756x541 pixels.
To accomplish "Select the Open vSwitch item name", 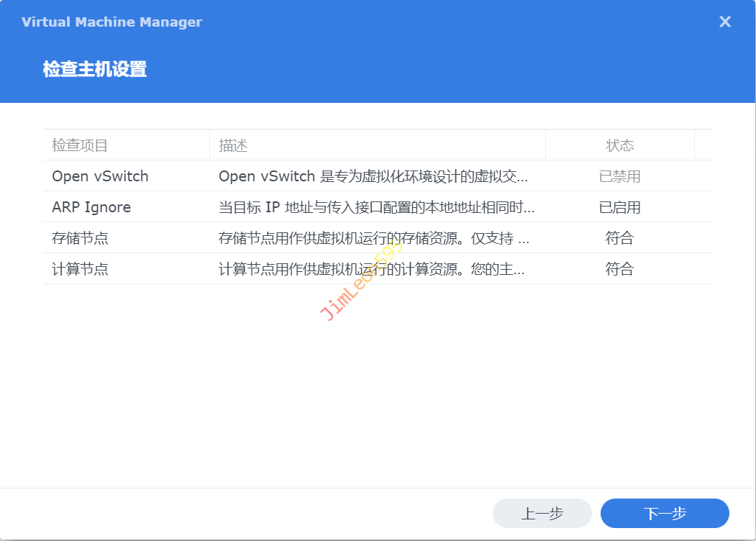I will [100, 176].
